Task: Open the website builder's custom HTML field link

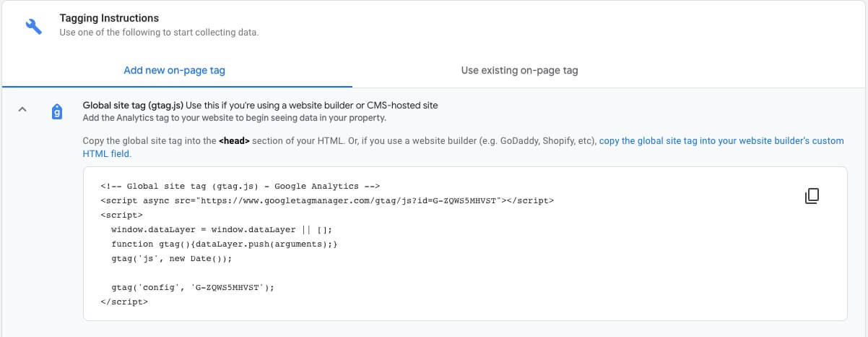Action: coord(721,141)
